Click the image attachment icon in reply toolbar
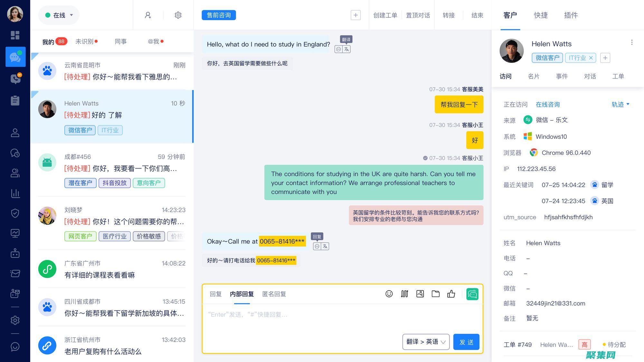This screenshot has height=362, width=644. click(x=420, y=294)
